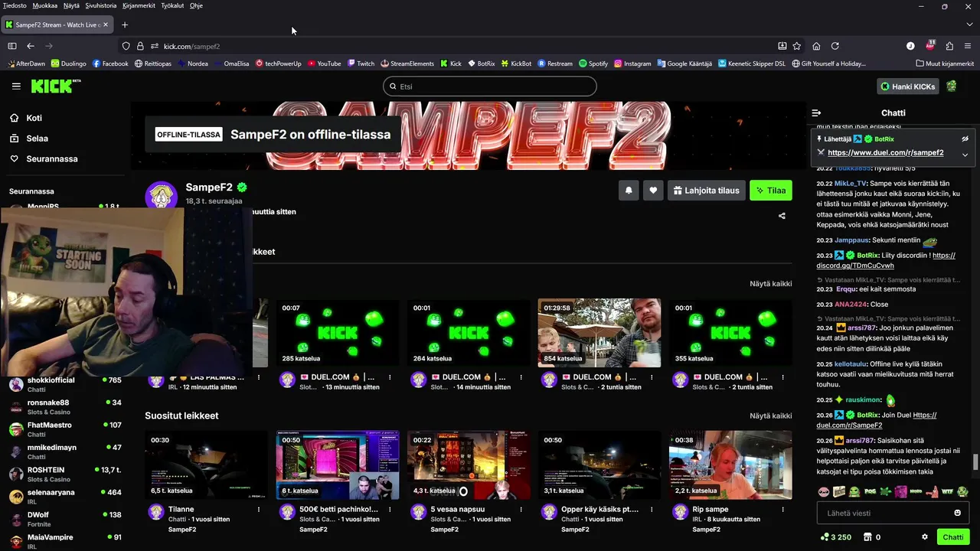Image resolution: width=980 pixels, height=551 pixels.
Task: Click the green Chatti send button
Action: coord(953,537)
